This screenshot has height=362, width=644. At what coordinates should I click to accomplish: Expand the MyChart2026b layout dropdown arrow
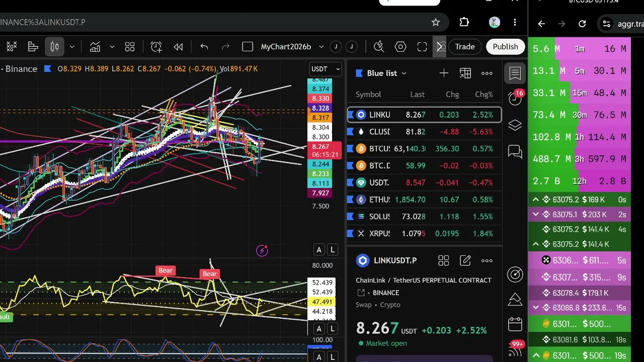[321, 47]
